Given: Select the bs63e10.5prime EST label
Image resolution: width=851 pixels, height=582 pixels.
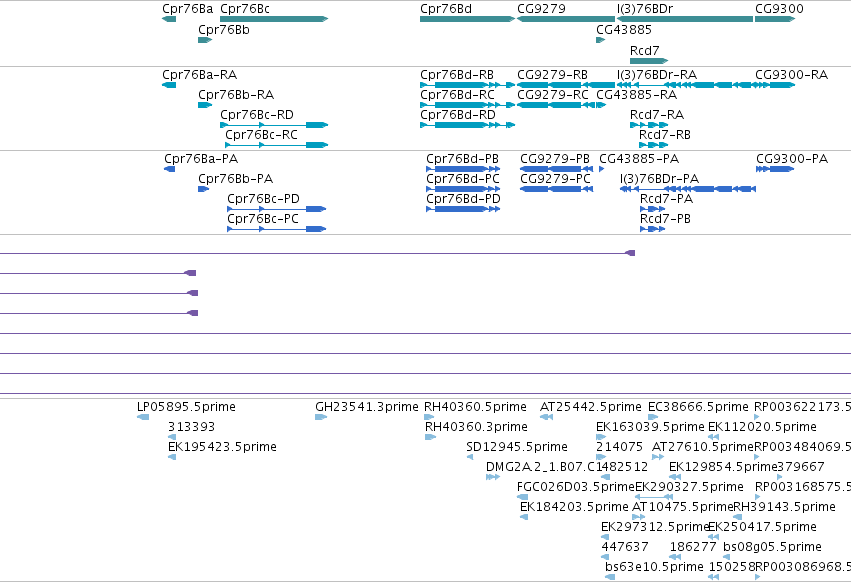Looking at the screenshot, I should point(655,567).
